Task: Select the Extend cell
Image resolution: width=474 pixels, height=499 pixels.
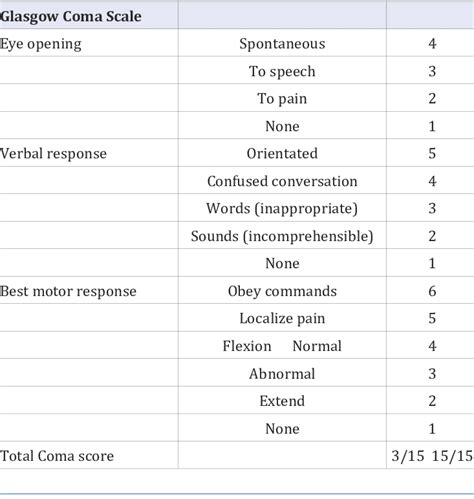Action: click(282, 401)
